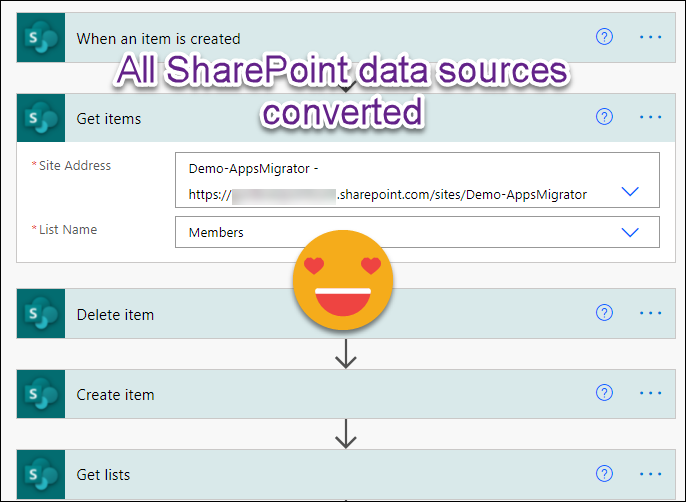The image size is (686, 502).
Task: Open ellipsis menu for 'When an item is created'
Action: 651,37
